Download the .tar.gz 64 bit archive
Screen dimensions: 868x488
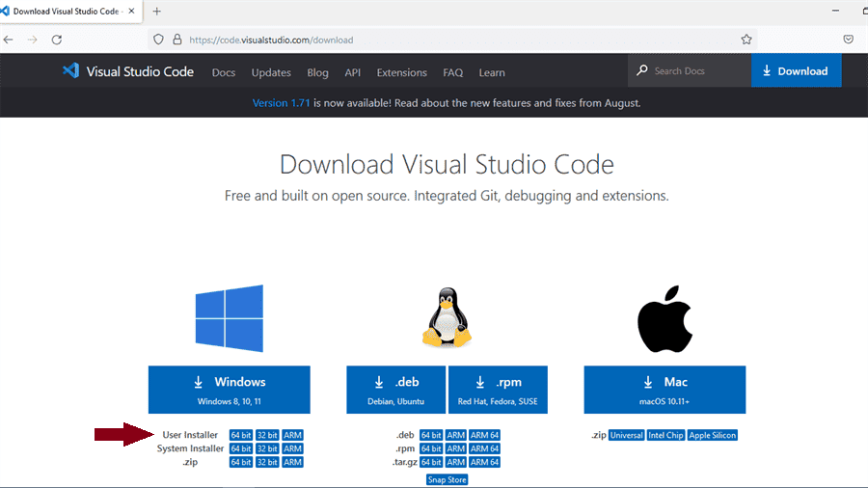(x=431, y=462)
